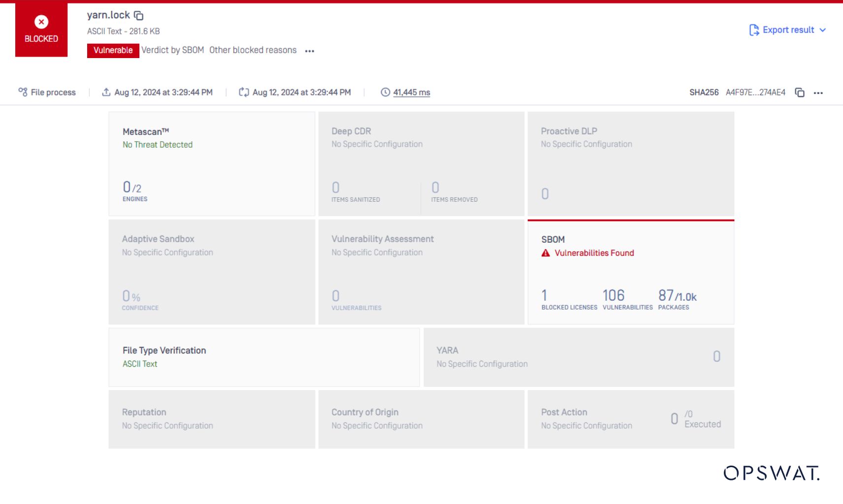This screenshot has height=504, width=843.
Task: Click the upload timestamp icon
Action: pos(106,92)
